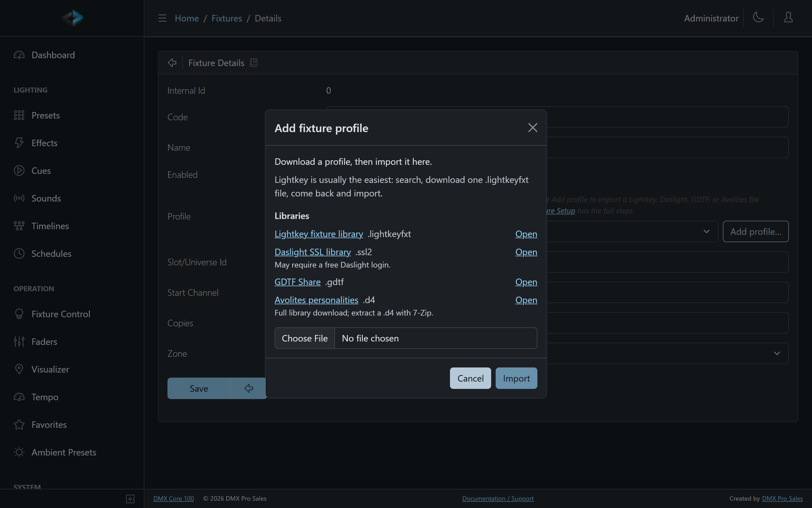The height and width of the screenshot is (508, 812).
Task: Click Open in the GDTF Share row
Action: click(526, 282)
